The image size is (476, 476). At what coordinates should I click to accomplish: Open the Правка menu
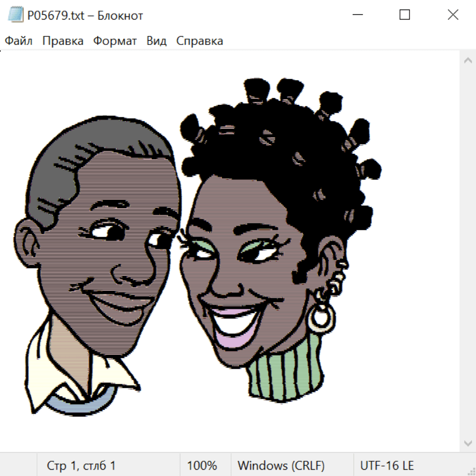[x=63, y=41]
